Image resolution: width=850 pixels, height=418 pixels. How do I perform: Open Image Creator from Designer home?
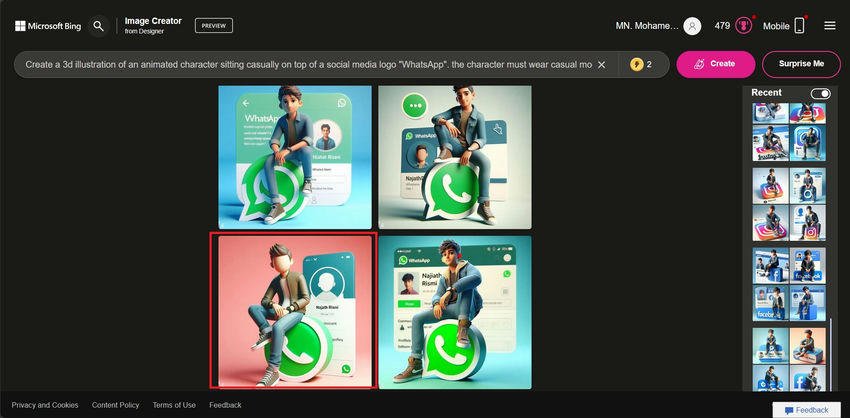[x=153, y=25]
